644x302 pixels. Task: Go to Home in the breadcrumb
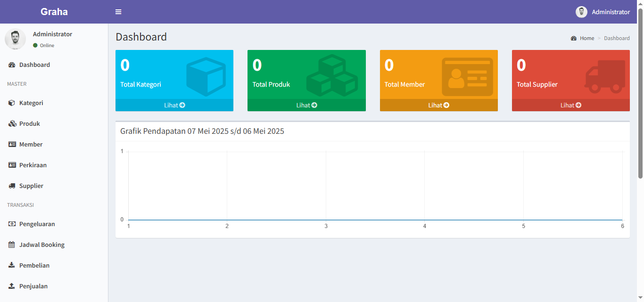click(586, 38)
